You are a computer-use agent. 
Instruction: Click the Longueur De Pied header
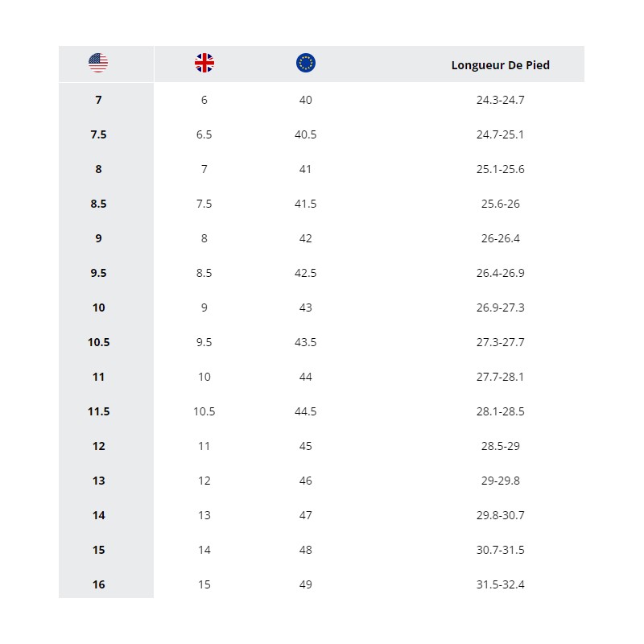click(500, 65)
